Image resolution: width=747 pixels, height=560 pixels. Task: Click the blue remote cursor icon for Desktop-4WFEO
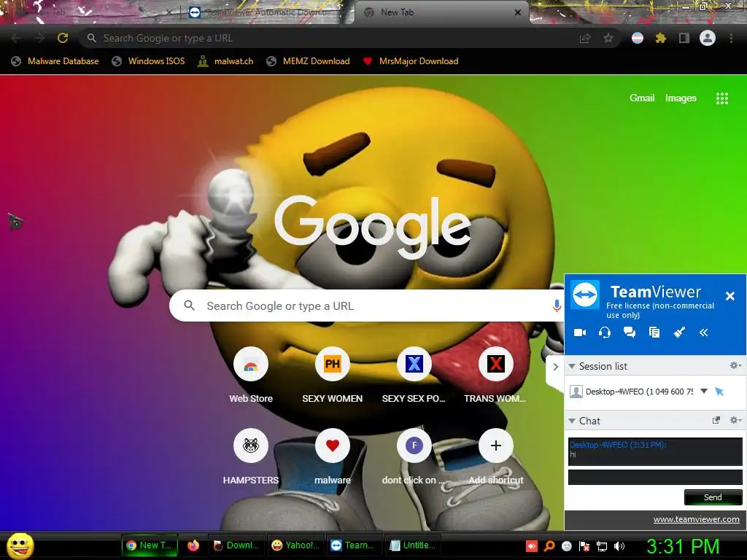[x=719, y=392]
